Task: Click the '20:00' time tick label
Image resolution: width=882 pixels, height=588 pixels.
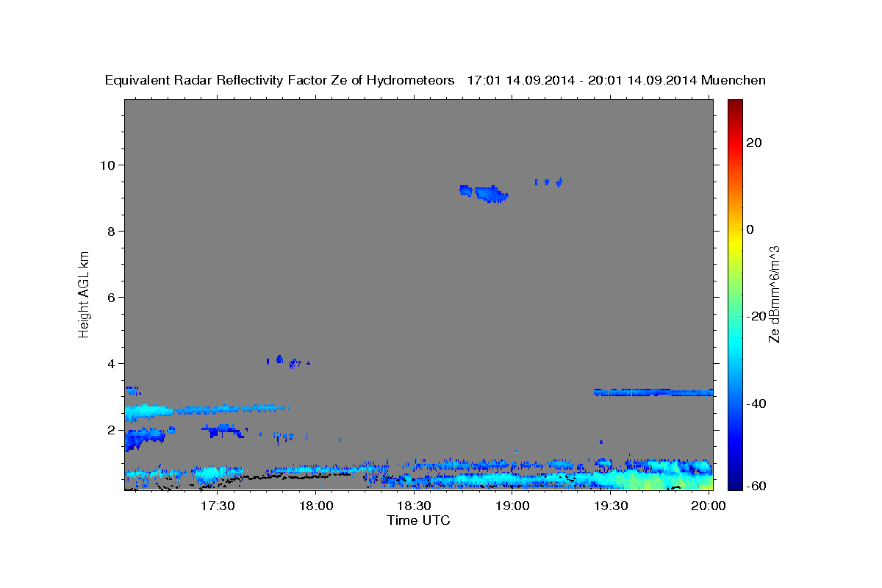Action: click(709, 506)
